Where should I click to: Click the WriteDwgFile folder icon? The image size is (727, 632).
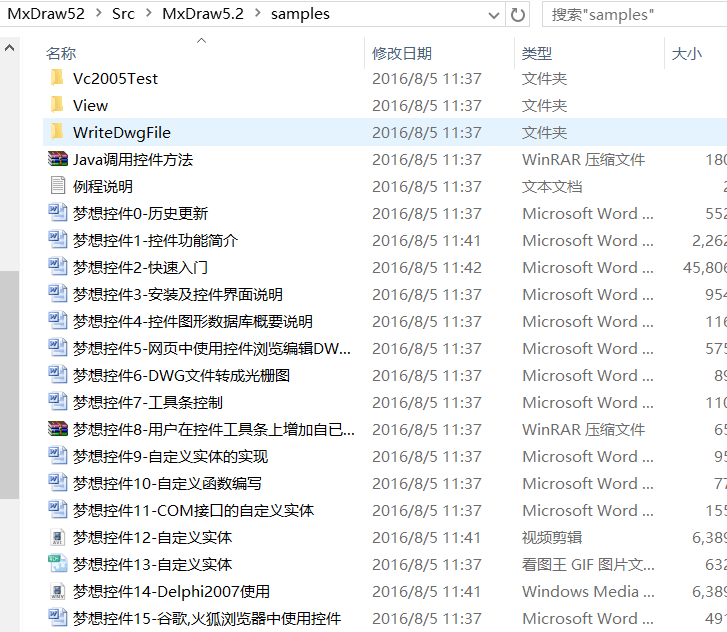pyautogui.click(x=57, y=132)
